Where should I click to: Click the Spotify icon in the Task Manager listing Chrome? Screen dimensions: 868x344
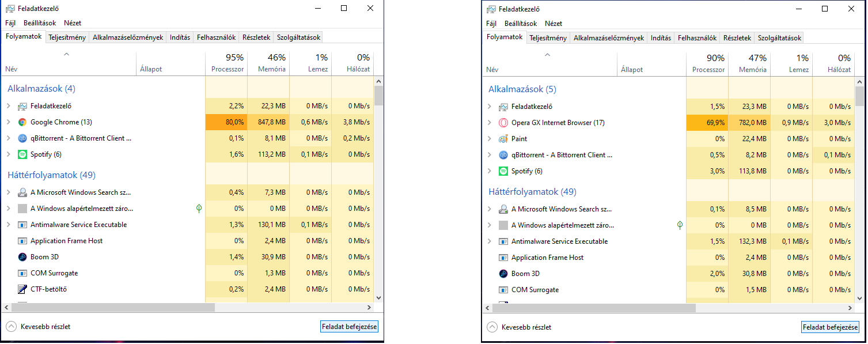22,154
